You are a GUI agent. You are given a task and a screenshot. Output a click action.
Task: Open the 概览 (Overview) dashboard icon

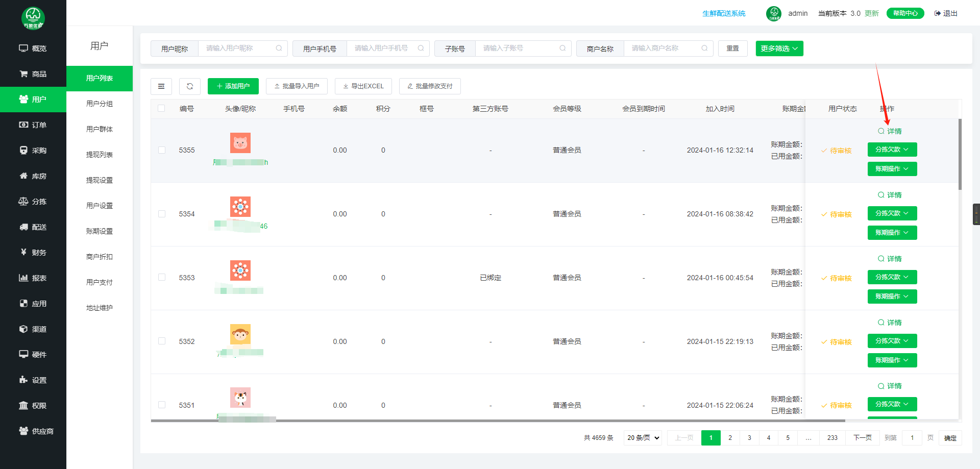click(33, 48)
